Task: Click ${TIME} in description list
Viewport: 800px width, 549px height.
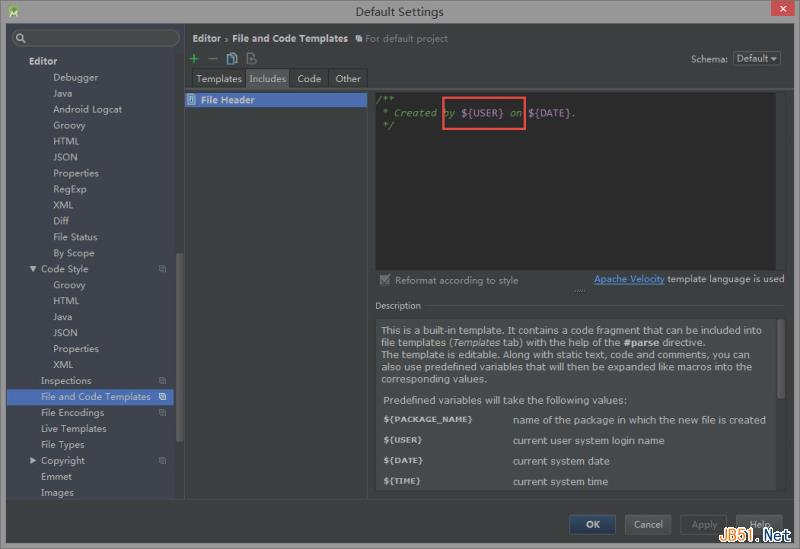Action: click(402, 481)
